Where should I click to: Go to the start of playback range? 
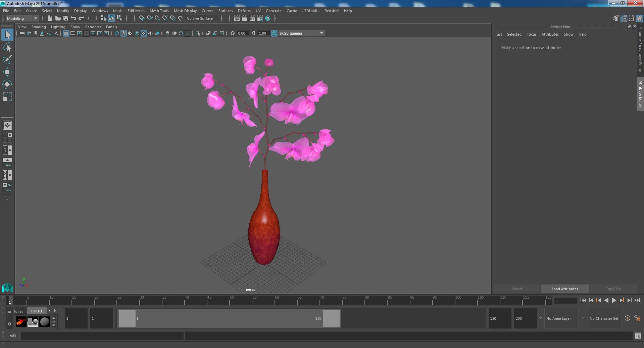point(583,301)
